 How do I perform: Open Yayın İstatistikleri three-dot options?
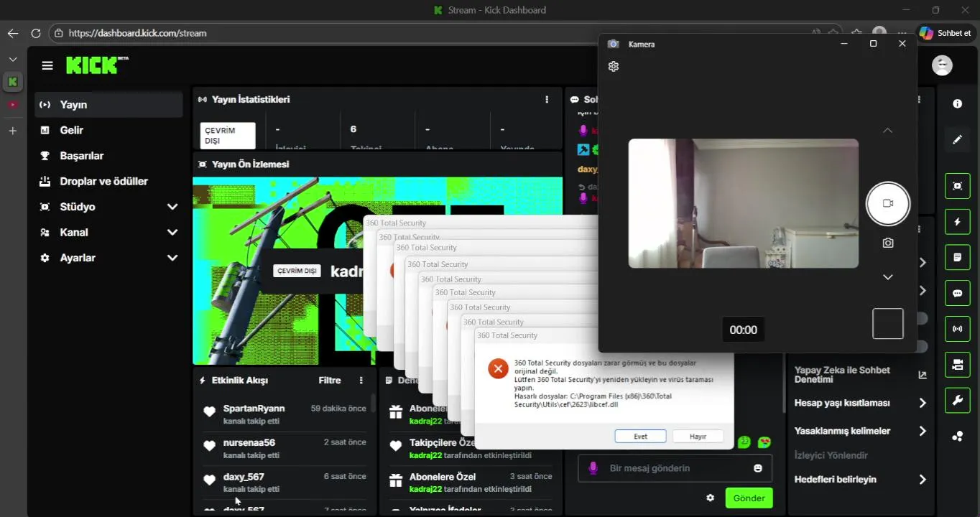(547, 100)
